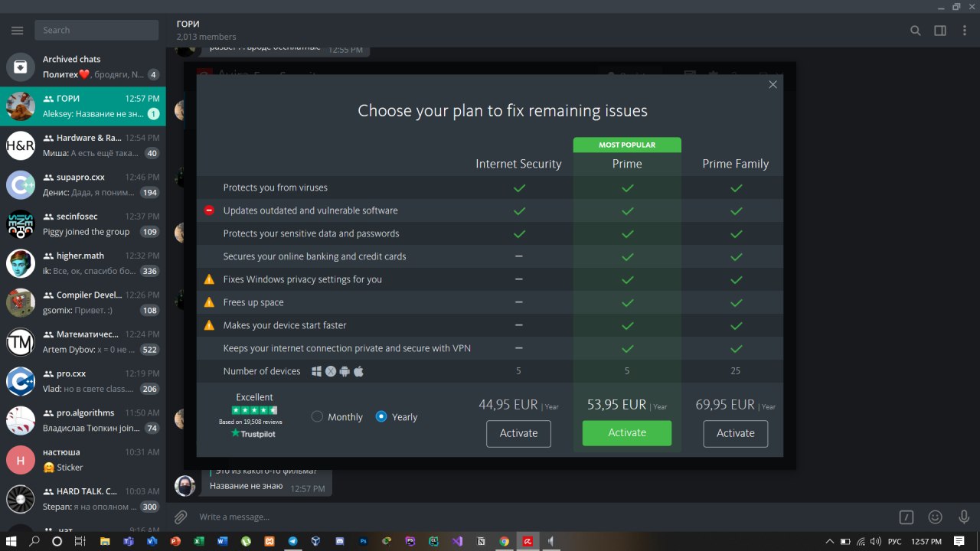
Task: Click the TM avatar of Математичес... chat
Action: (21, 342)
